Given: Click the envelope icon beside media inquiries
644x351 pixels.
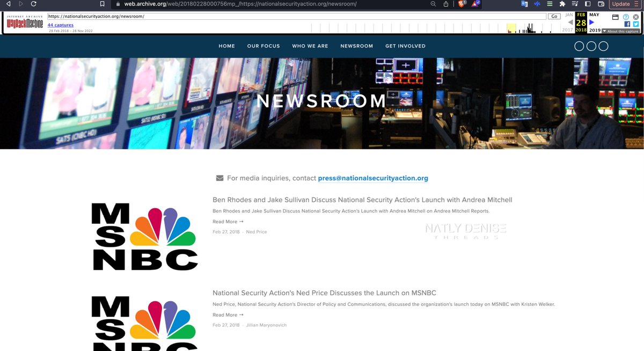Looking at the screenshot, I should (x=219, y=178).
